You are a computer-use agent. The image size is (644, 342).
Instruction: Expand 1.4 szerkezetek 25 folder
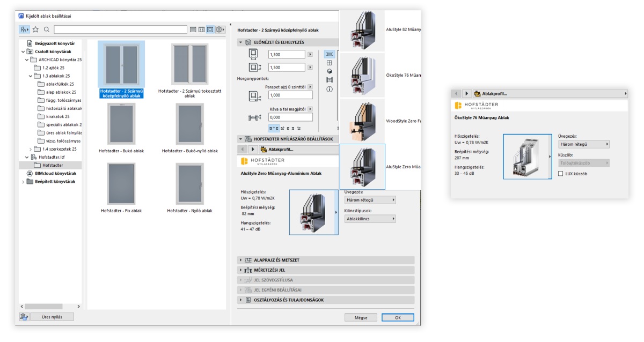tap(31, 149)
